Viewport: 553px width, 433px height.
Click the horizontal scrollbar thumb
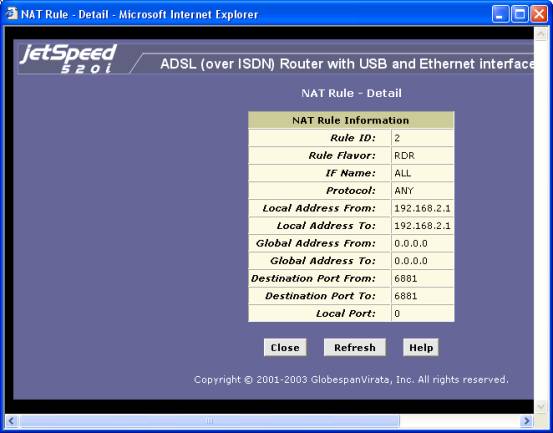coord(209,421)
